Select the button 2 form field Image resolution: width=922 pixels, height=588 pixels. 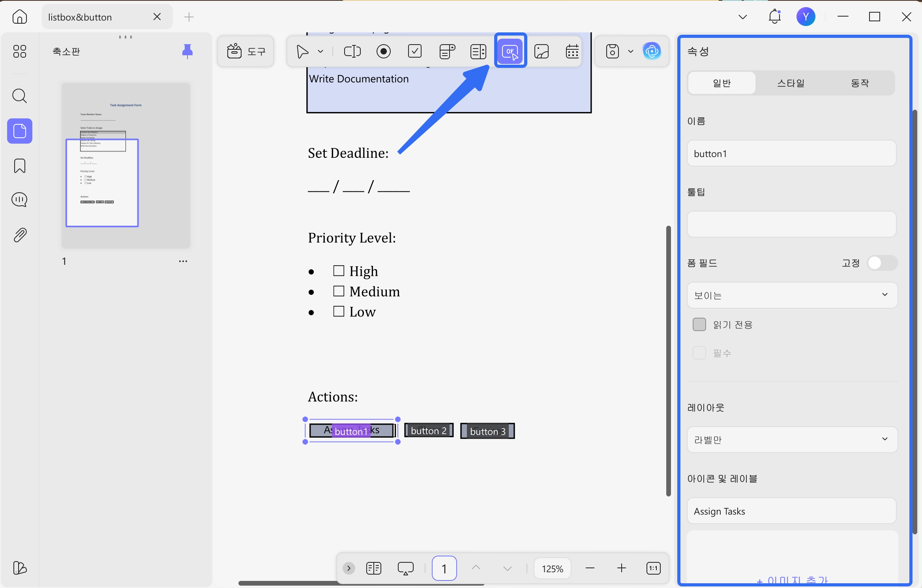click(429, 431)
